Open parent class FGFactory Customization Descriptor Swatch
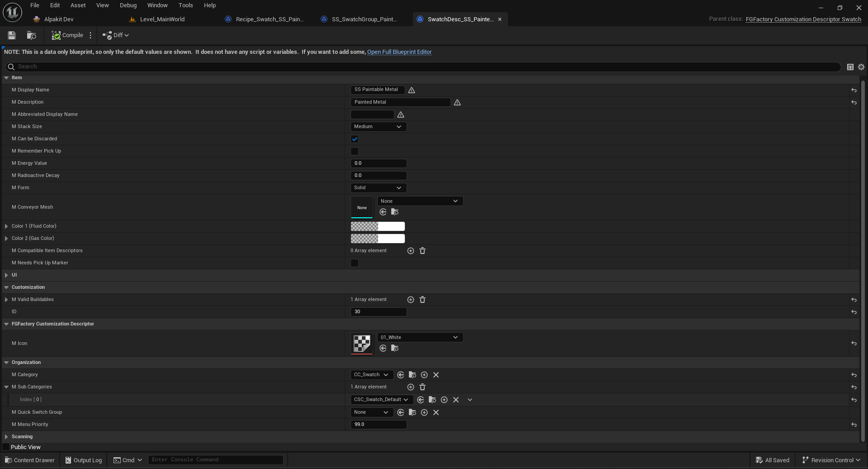This screenshot has width=868, height=469. click(803, 19)
